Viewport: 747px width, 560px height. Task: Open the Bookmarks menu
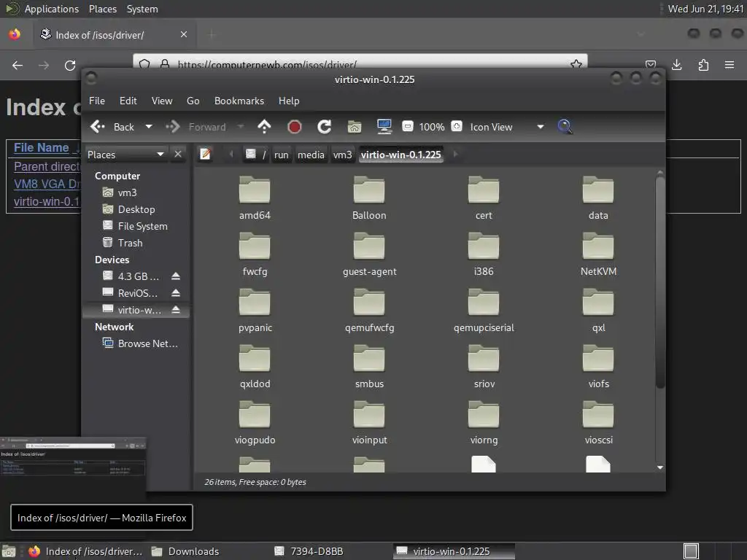239,101
